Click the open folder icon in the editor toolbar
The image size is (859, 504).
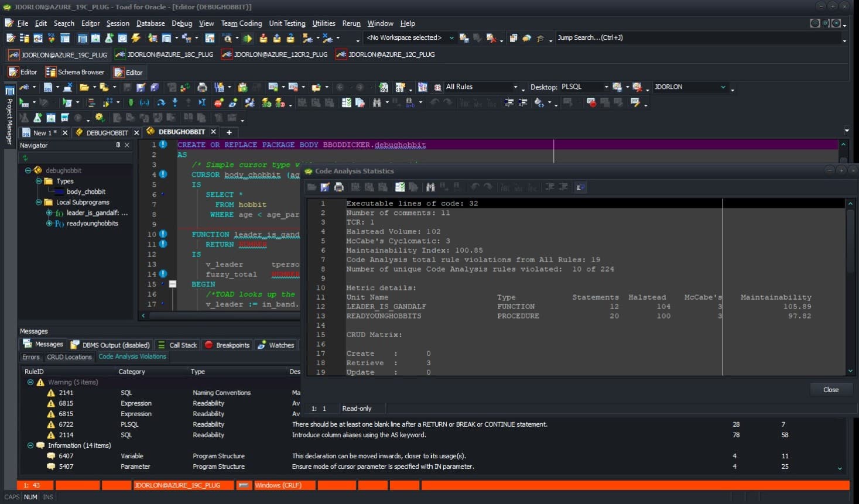[x=84, y=87]
